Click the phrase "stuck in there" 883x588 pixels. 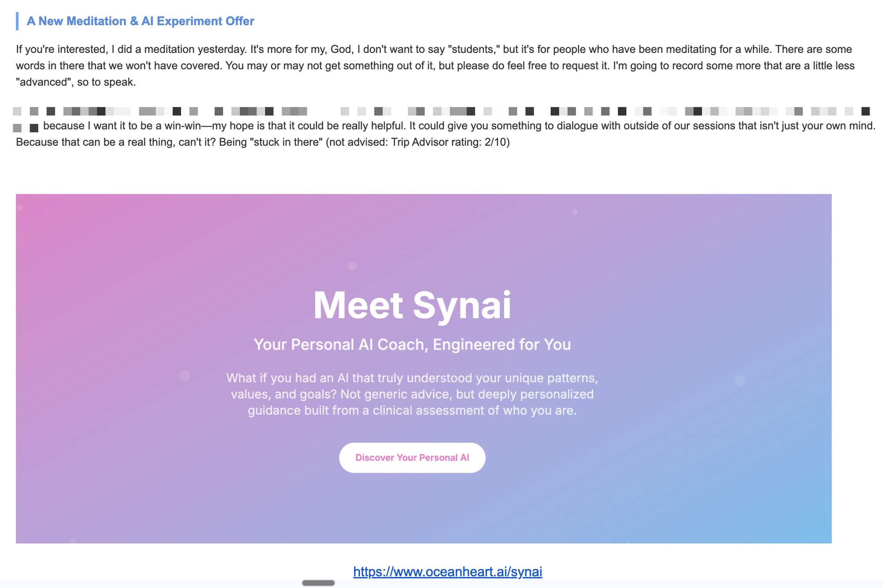[285, 142]
